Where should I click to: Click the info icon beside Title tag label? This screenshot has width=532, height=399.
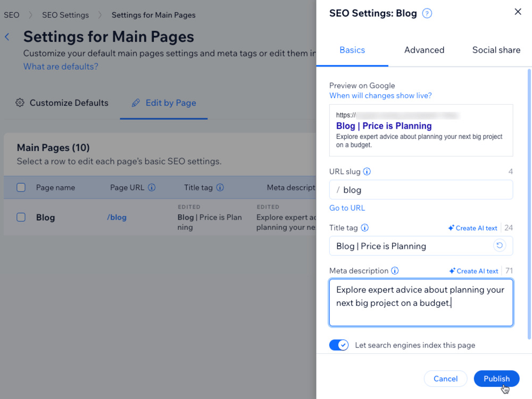364,228
